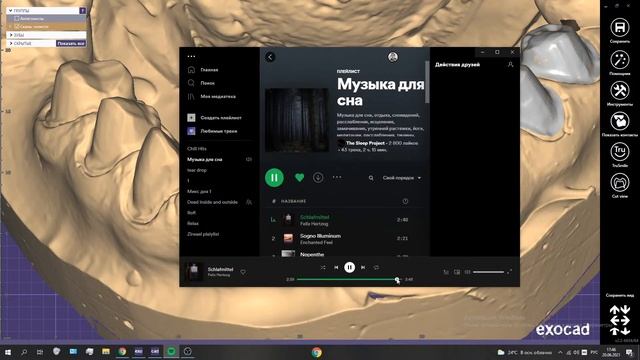Image resolution: width=640 pixels, height=360 pixels.
Task: Open the Микс дня 1 playlist
Action: tap(199, 191)
